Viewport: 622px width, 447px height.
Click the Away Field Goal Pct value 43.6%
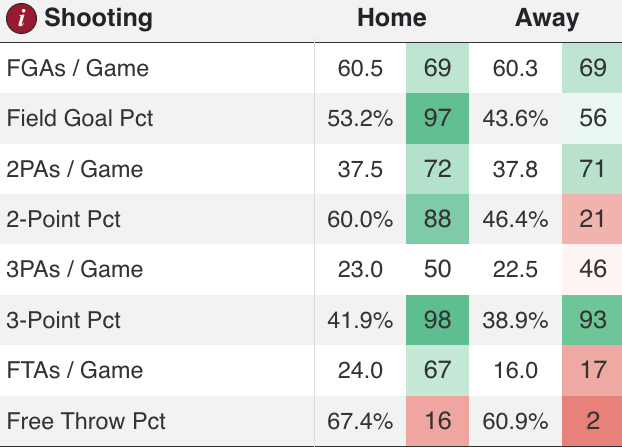515,119
